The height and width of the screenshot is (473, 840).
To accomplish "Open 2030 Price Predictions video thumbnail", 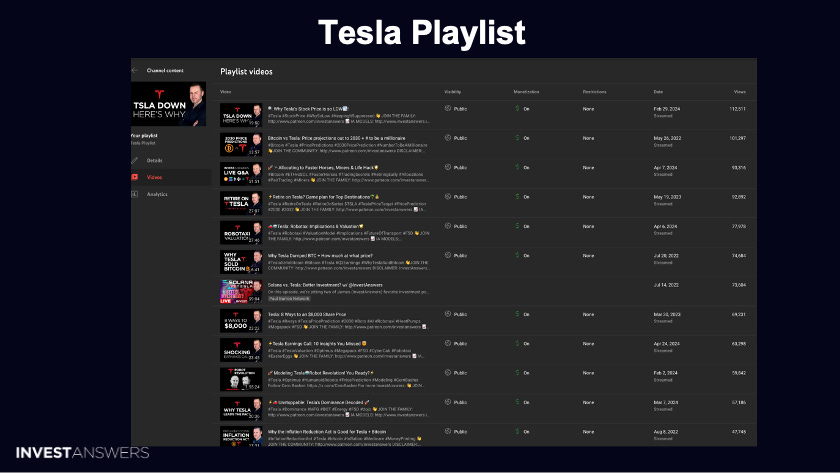I will coord(241,145).
